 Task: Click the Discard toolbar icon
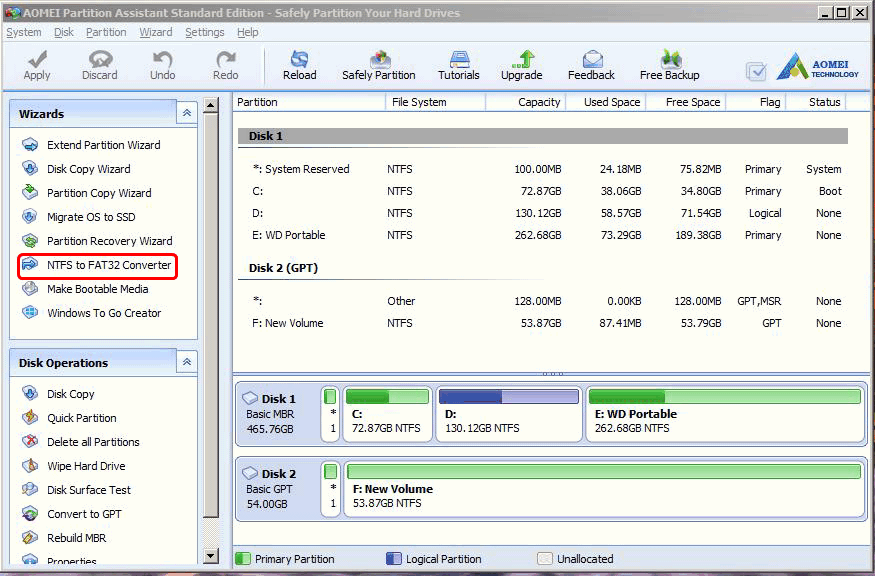(x=100, y=59)
